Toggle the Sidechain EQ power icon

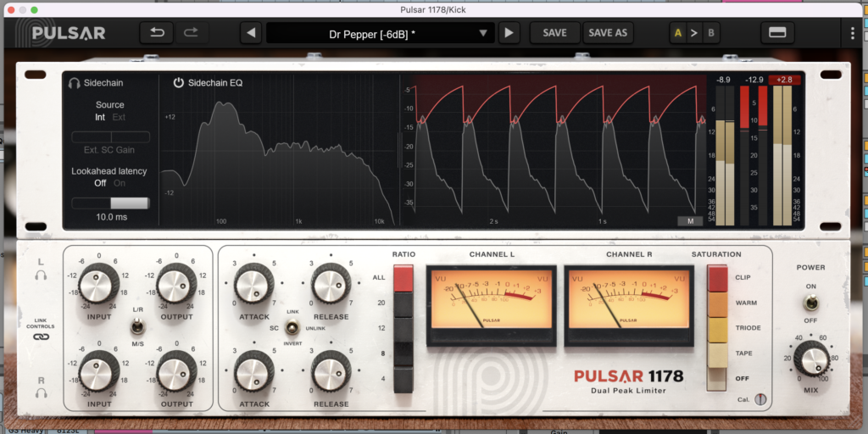178,83
